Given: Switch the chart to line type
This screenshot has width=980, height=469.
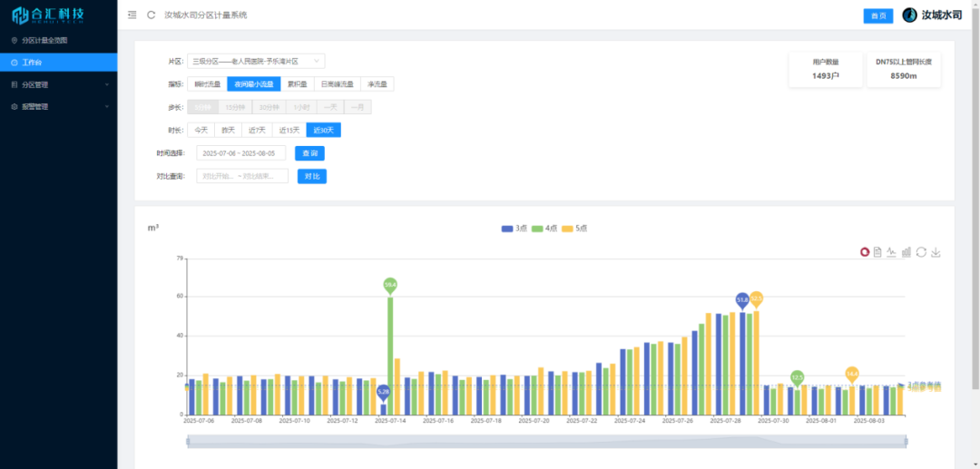Looking at the screenshot, I should pyautogui.click(x=892, y=251).
